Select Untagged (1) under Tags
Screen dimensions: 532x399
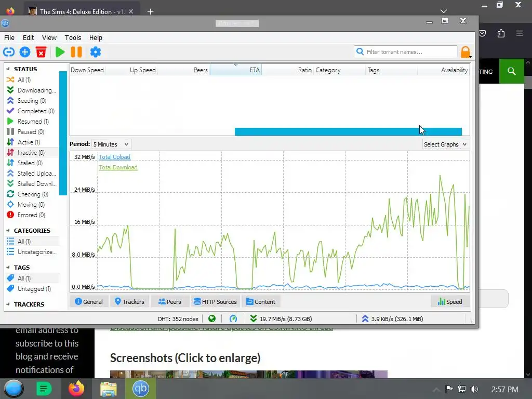[32, 289]
